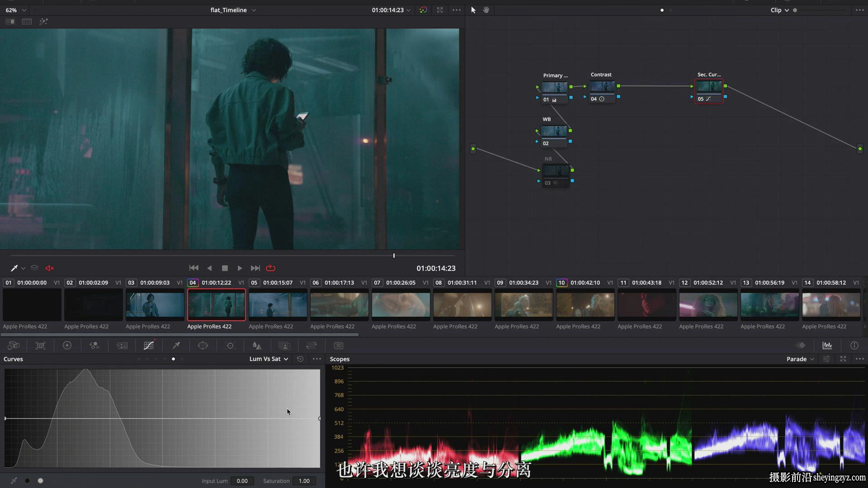The height and width of the screenshot is (488, 868).
Task: Reset the curves with reset button
Action: tap(300, 359)
